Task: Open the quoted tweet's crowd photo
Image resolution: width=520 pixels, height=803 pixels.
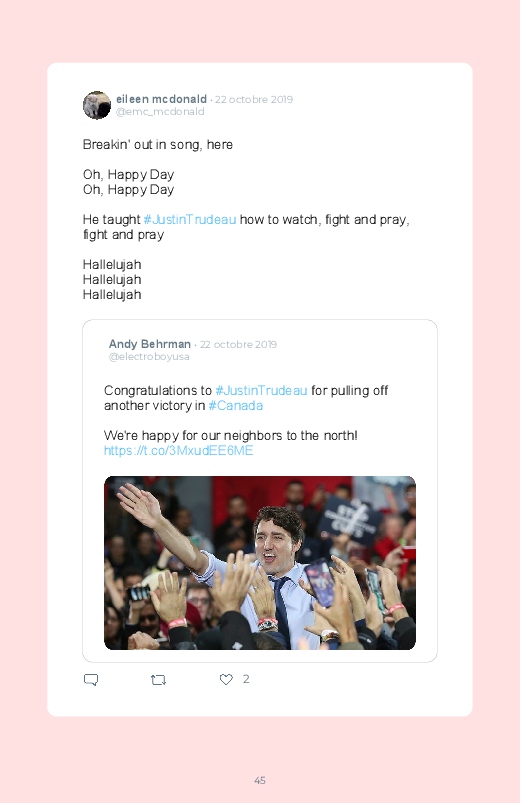Action: click(260, 563)
